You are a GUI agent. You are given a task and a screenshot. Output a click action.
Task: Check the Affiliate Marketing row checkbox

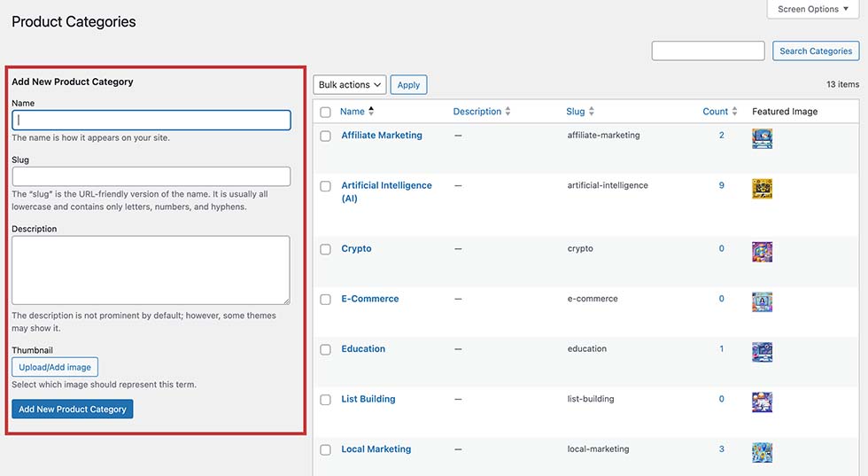(326, 136)
